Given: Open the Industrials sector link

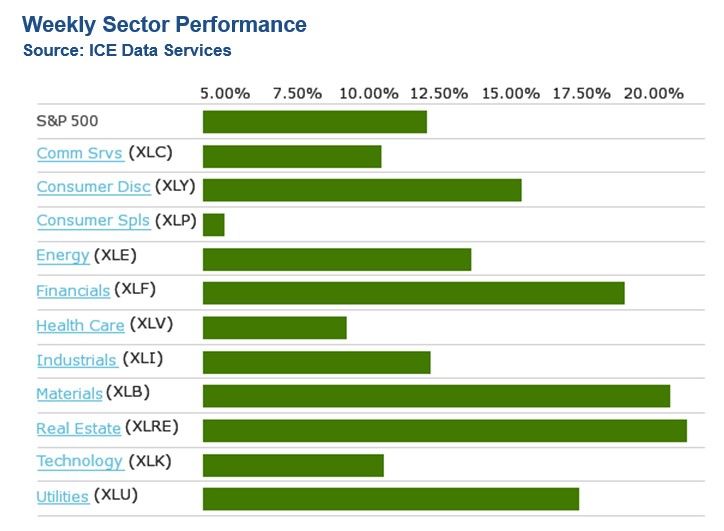Looking at the screenshot, I should point(76,360).
